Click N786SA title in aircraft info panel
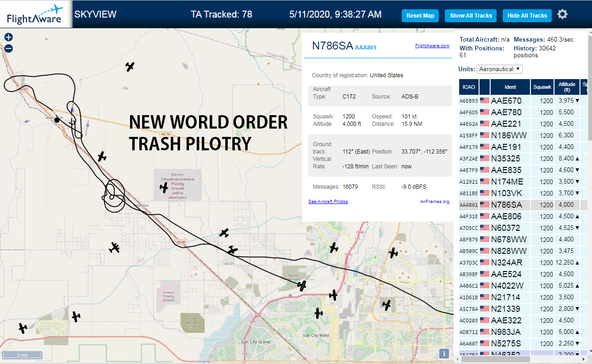The width and height of the screenshot is (592, 364). tap(332, 46)
